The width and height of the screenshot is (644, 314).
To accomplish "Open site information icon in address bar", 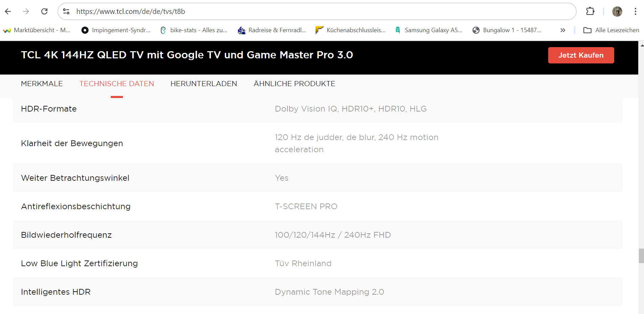I will [66, 12].
